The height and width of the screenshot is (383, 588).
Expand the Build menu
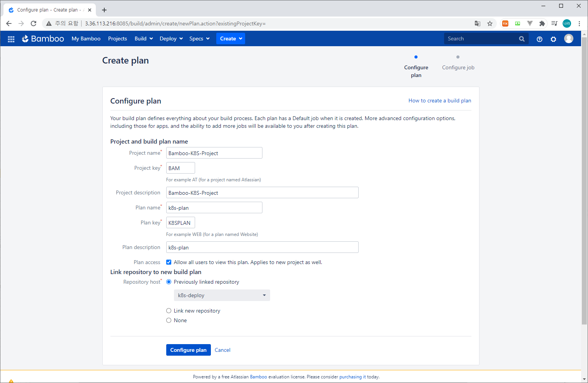(x=144, y=38)
